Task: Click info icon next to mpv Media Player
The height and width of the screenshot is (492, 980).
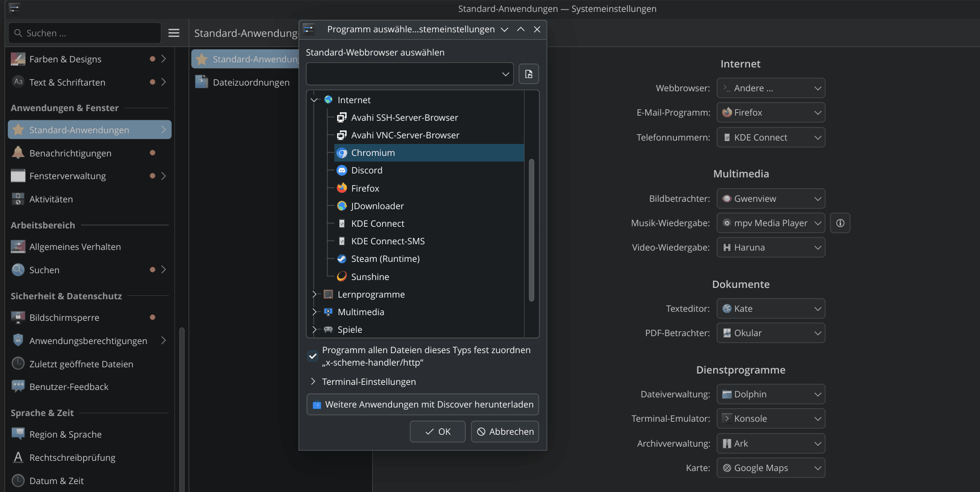Action: coord(840,223)
